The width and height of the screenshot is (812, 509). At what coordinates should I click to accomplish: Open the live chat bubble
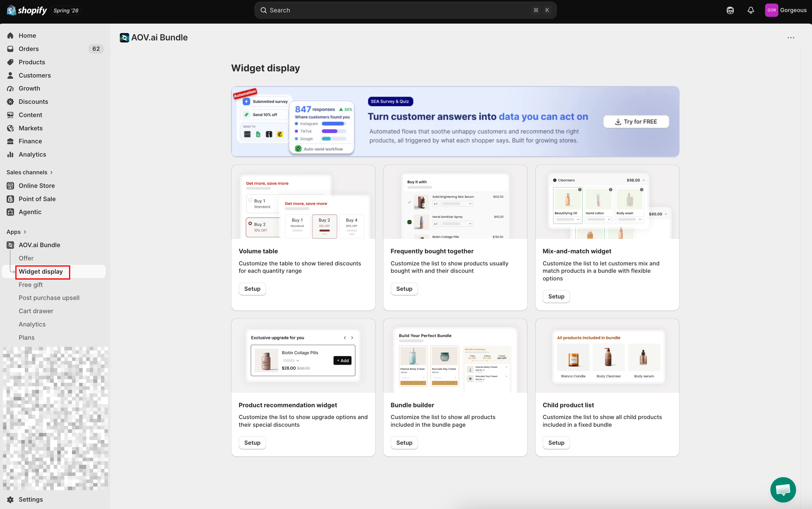tap(783, 490)
